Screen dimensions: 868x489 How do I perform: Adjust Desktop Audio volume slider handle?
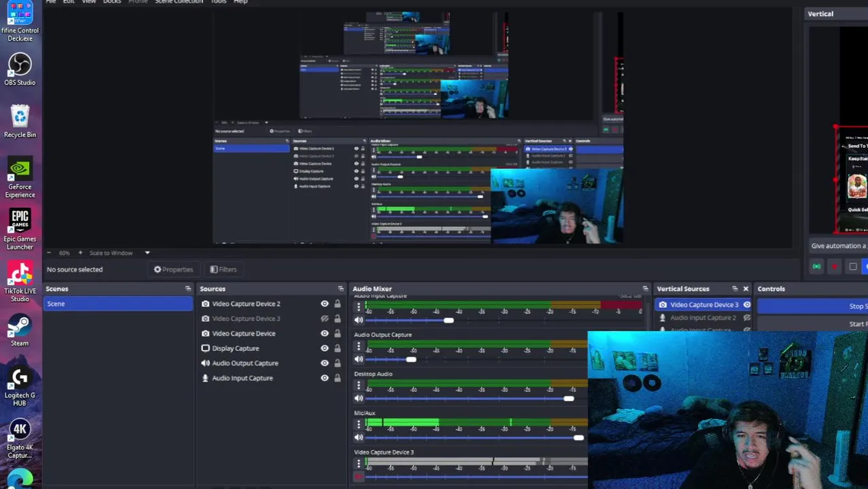(568, 399)
